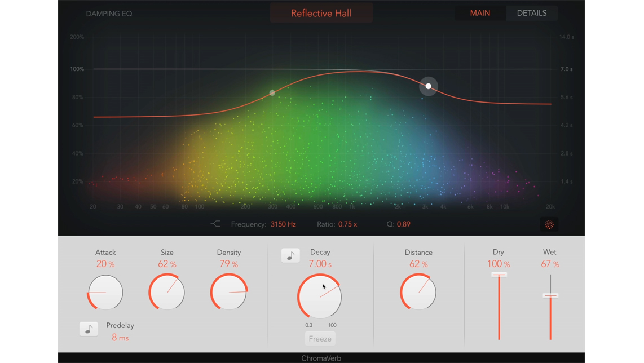Click the Attack knob

coord(105,293)
